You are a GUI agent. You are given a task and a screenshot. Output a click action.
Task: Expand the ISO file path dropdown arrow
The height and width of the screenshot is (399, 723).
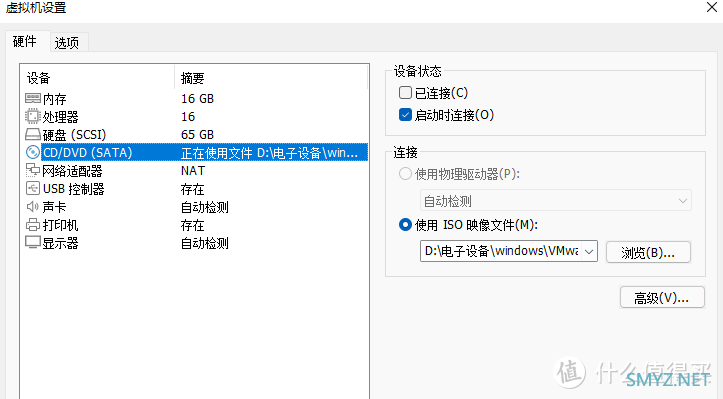click(x=589, y=251)
